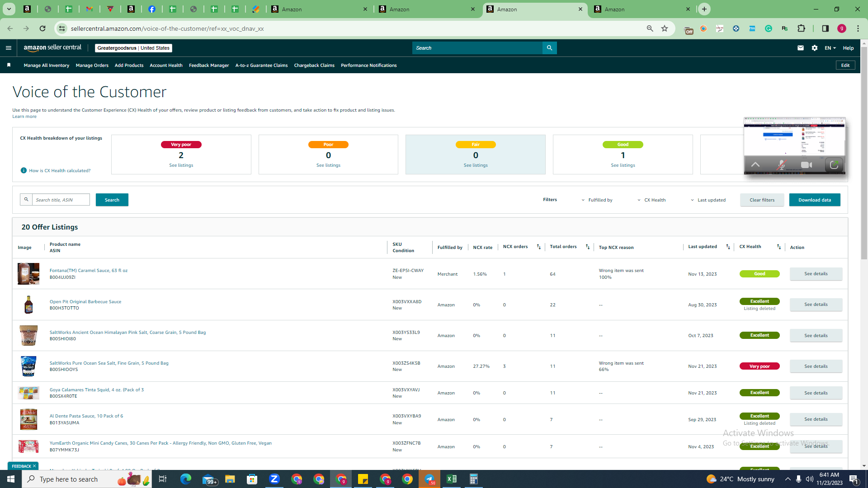Click Edit button in navigation bar

pyautogui.click(x=845, y=65)
